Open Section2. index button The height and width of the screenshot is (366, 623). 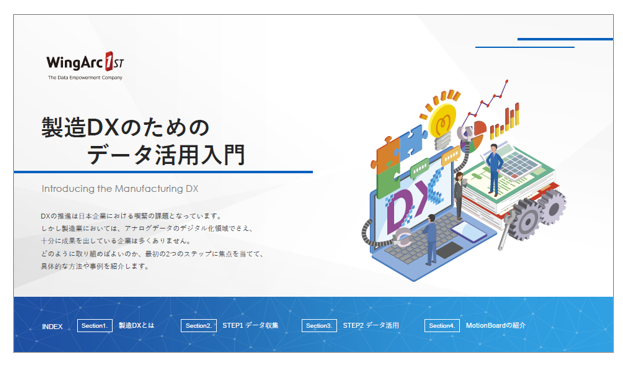(199, 325)
